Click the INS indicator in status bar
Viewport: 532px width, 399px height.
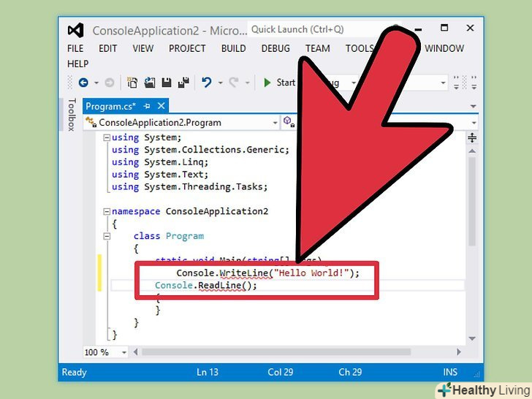click(x=450, y=372)
